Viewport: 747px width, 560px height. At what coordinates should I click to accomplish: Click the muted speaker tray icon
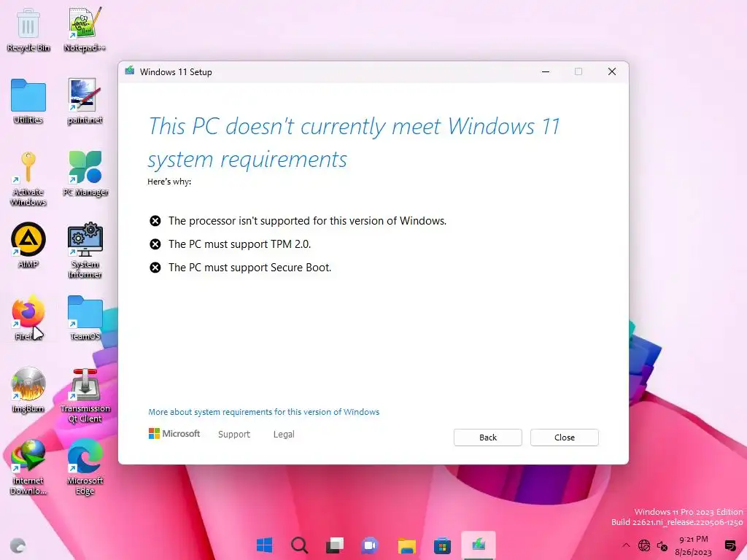coord(662,545)
